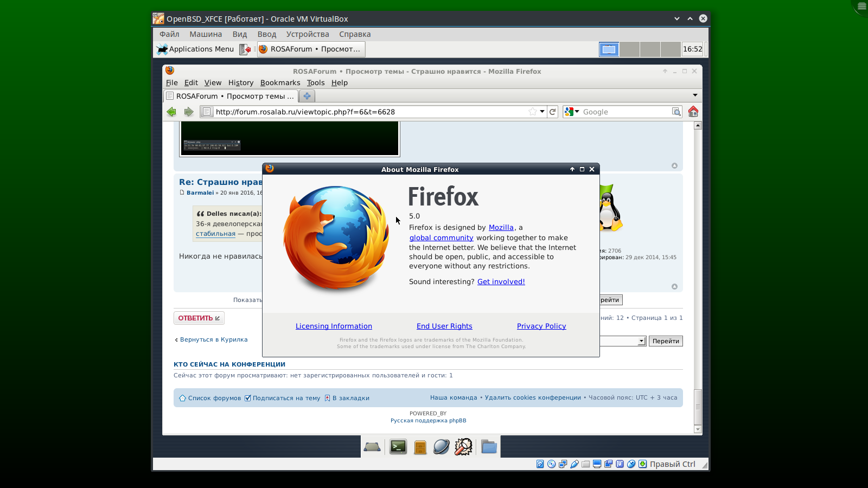Open VirtualBox Файл menu
Image resolution: width=868 pixels, height=488 pixels.
[169, 34]
